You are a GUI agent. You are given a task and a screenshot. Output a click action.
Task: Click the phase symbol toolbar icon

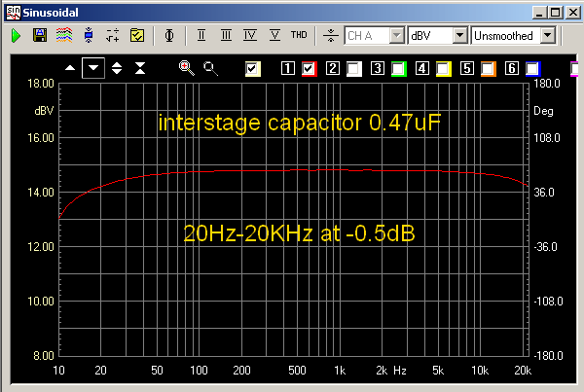point(169,35)
